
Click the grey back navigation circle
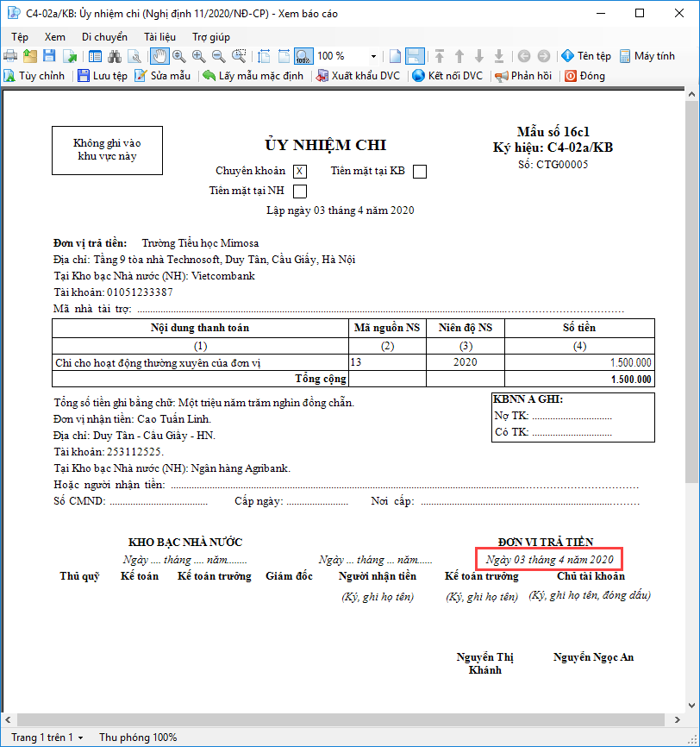click(x=524, y=56)
